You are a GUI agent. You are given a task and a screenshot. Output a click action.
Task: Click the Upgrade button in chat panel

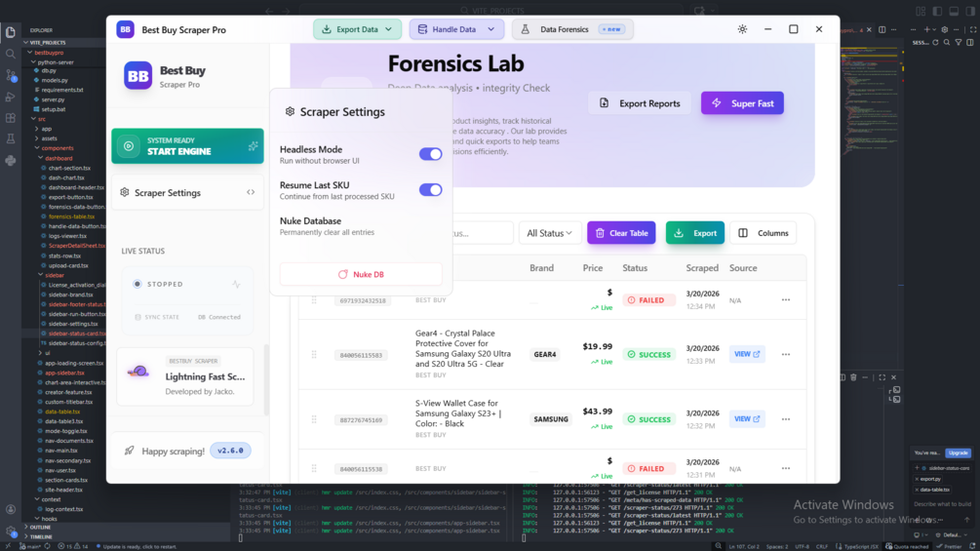pyautogui.click(x=959, y=453)
